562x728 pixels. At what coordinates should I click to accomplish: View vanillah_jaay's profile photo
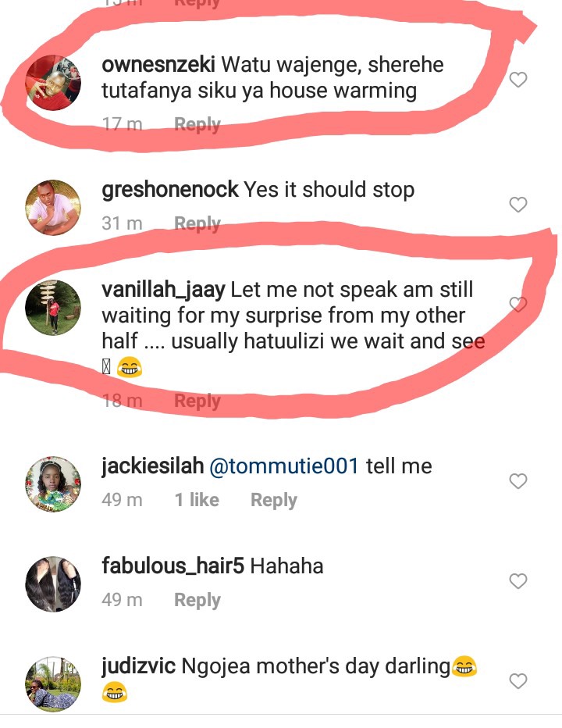click(x=53, y=307)
